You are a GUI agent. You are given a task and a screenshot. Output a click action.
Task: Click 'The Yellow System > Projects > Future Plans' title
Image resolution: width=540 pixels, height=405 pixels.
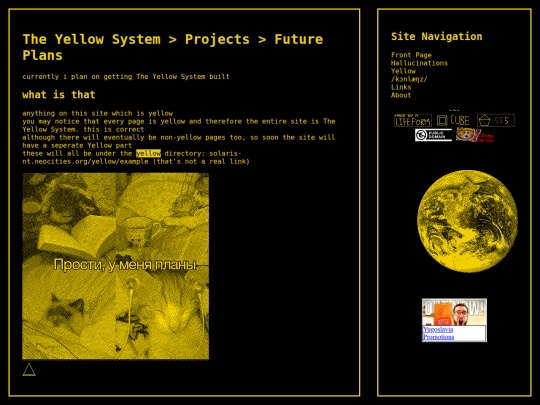pos(173,47)
